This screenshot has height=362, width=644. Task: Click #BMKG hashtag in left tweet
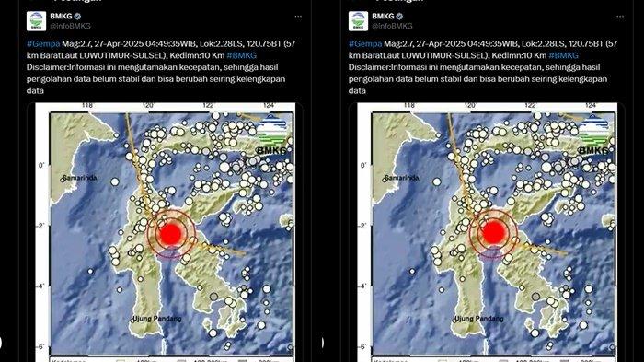coord(241,55)
